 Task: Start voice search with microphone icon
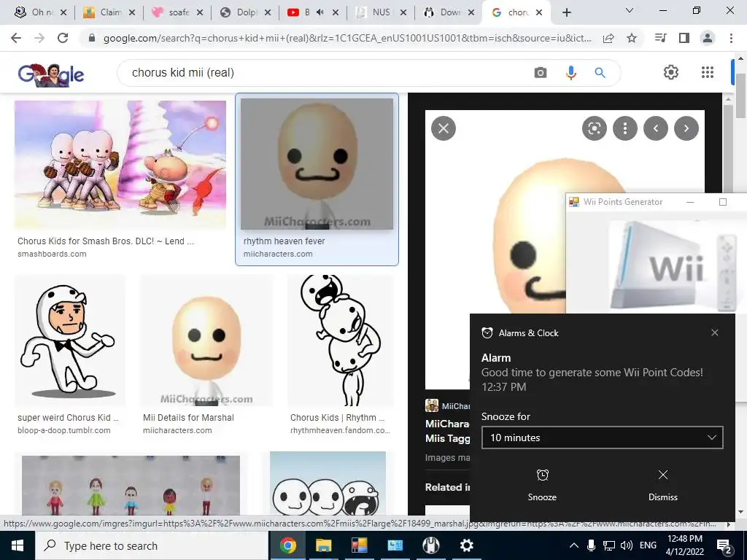click(x=570, y=73)
